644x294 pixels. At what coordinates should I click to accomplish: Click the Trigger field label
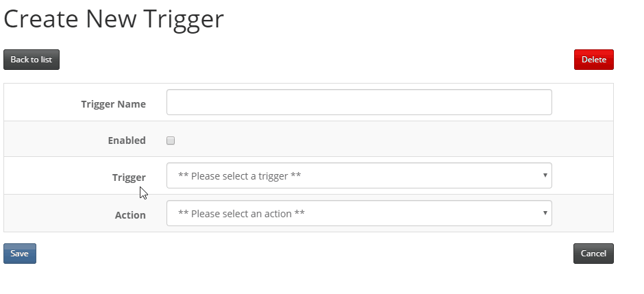point(129,177)
